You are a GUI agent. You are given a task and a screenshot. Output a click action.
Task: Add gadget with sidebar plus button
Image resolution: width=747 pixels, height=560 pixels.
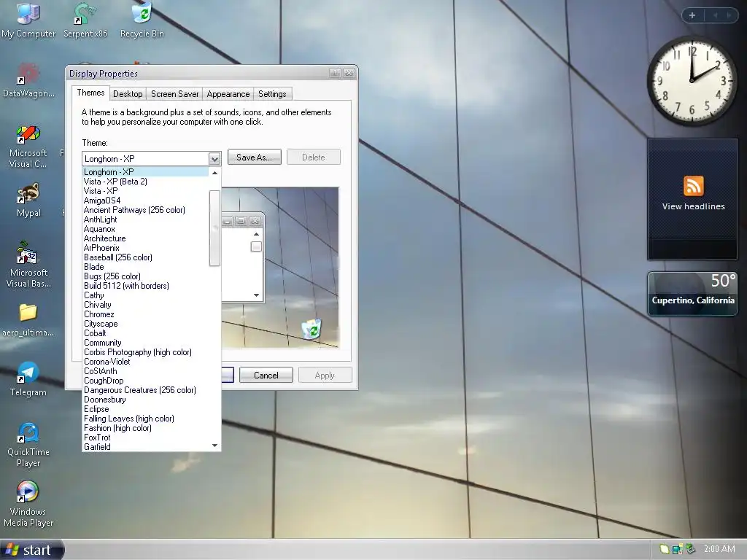[x=692, y=15]
